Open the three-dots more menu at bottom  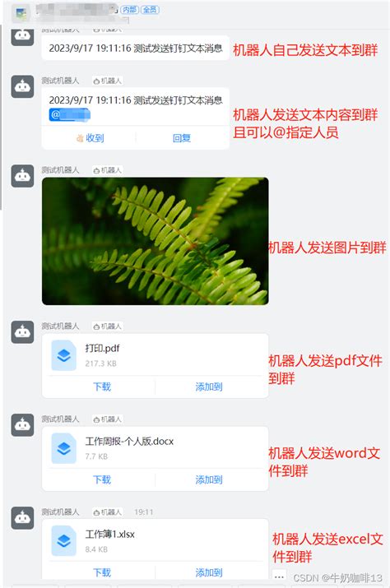[279, 576]
